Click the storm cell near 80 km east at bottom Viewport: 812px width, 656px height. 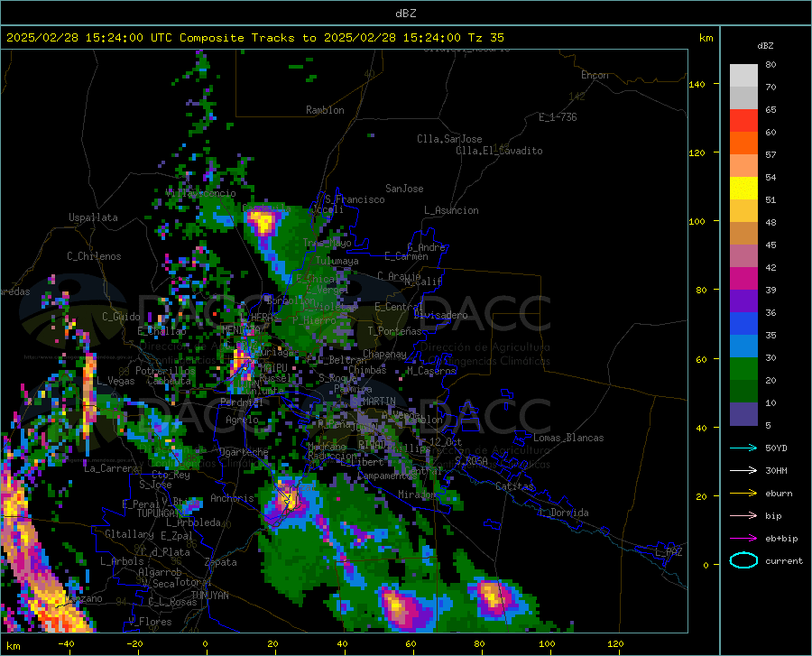(492, 594)
